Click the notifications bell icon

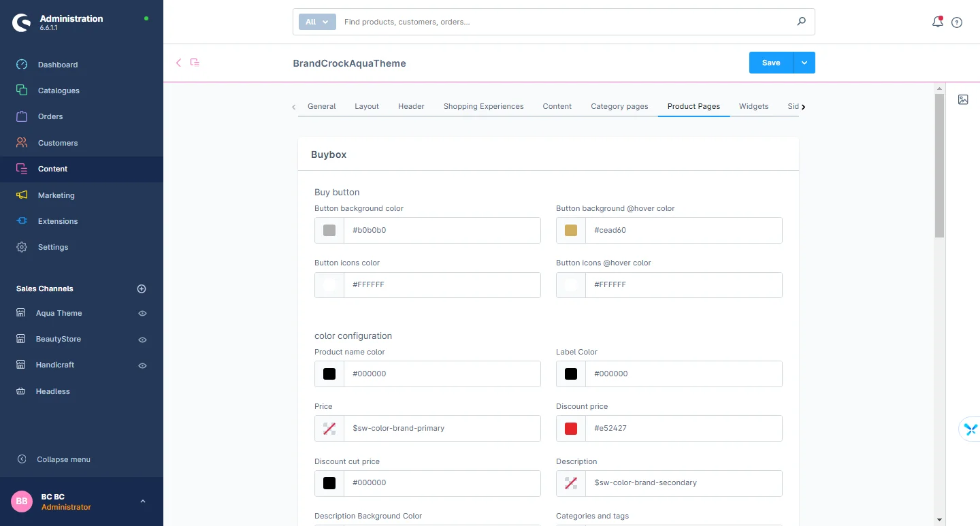937,22
